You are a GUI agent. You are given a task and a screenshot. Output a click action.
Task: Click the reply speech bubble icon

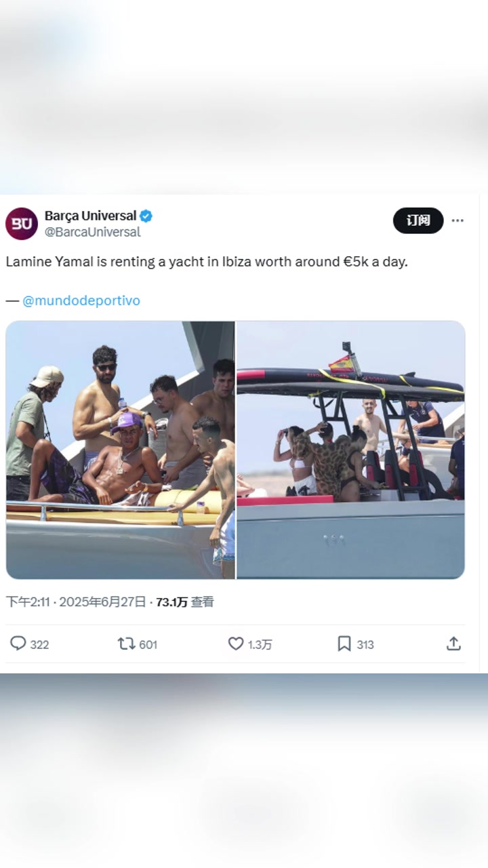(x=18, y=644)
